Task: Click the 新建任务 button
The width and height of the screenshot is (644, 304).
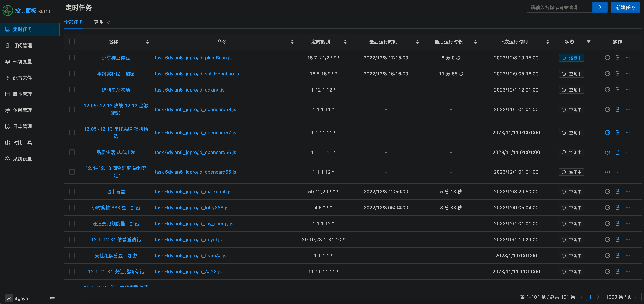Action: [x=625, y=8]
